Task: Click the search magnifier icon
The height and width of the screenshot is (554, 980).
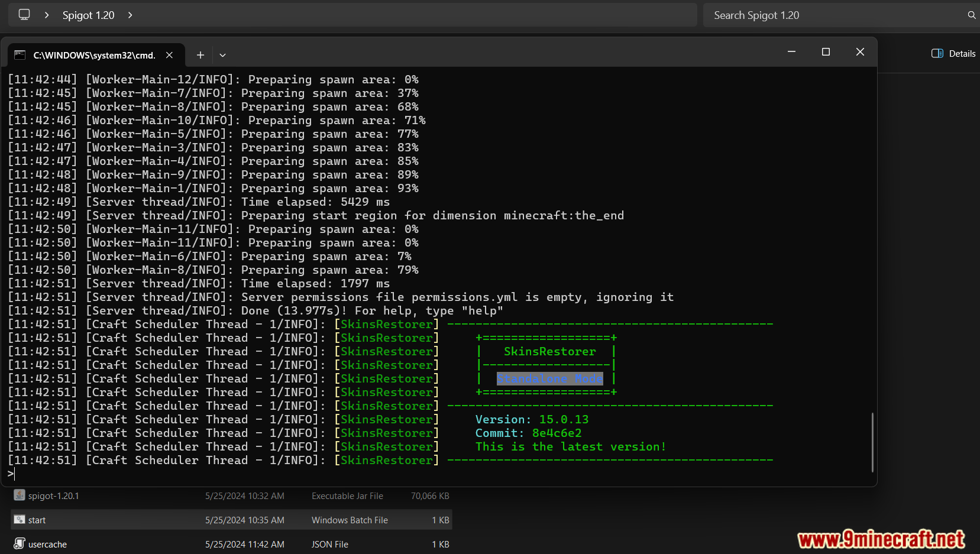Action: [971, 15]
